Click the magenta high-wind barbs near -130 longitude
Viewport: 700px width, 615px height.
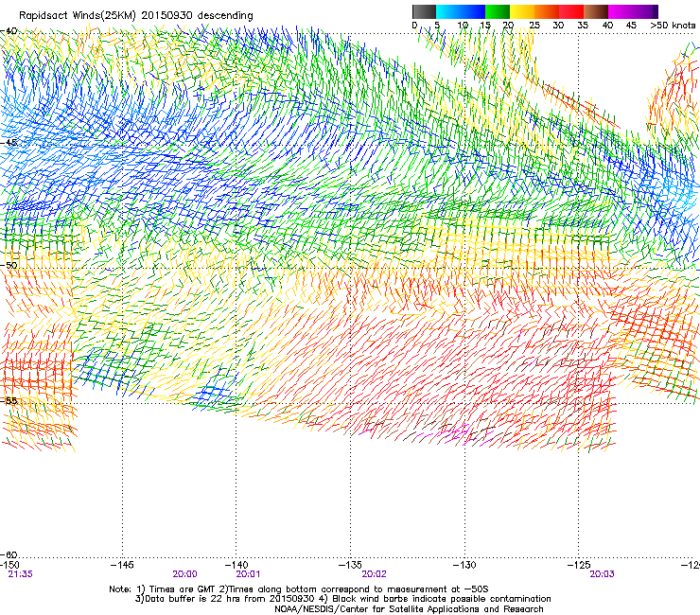pos(458,434)
